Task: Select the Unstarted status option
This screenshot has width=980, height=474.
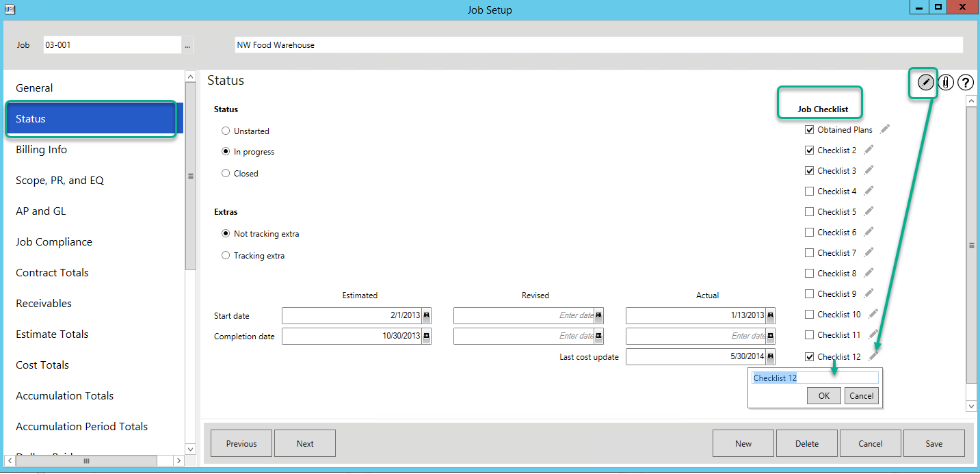Action: tap(226, 131)
